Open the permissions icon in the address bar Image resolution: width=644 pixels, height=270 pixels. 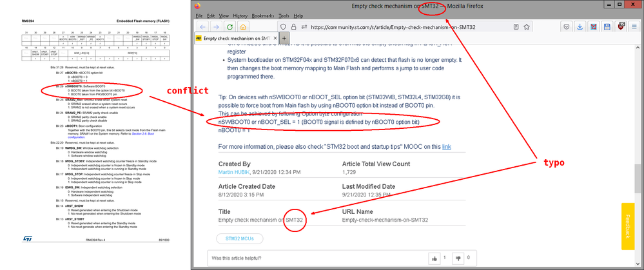pyautogui.click(x=304, y=27)
